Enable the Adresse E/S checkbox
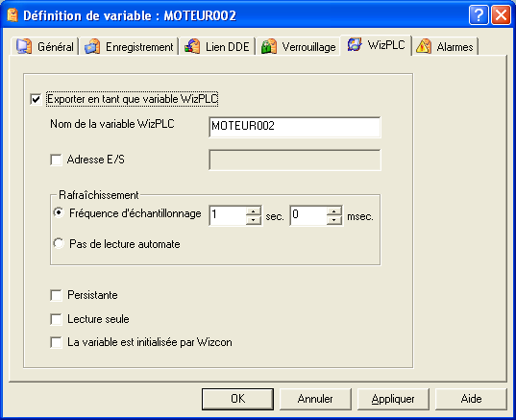The height and width of the screenshot is (420, 516). (x=56, y=160)
